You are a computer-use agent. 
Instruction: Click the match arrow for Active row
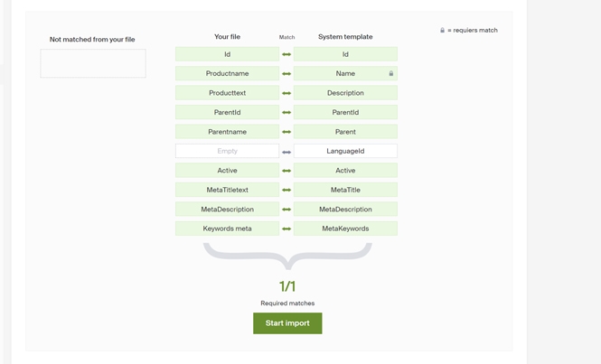click(286, 171)
